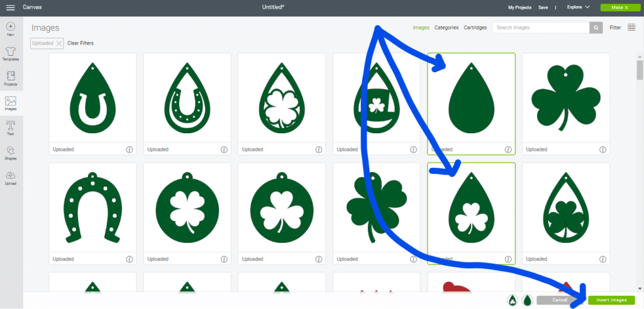Open Templates from the sidebar
Screen dimensions: 644x309
11,54
